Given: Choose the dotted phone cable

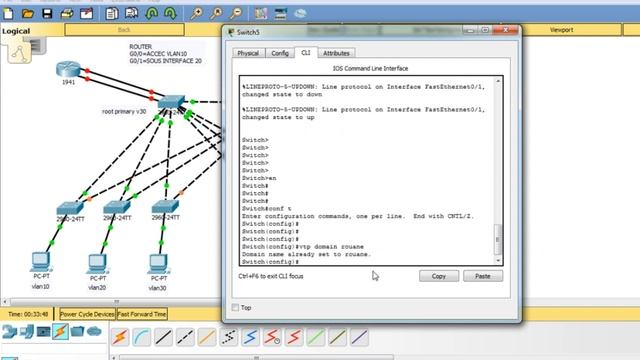Looking at the screenshot, I should 229,338.
